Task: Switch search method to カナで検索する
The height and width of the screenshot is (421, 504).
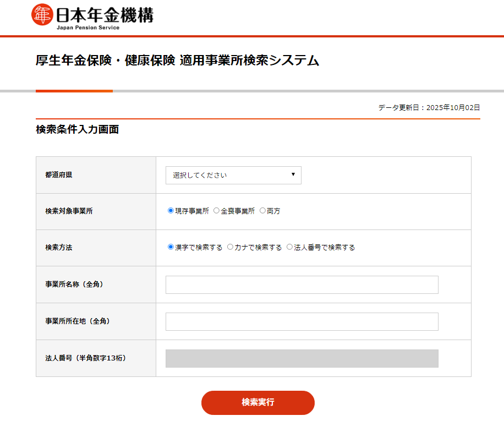Action: pyautogui.click(x=230, y=247)
